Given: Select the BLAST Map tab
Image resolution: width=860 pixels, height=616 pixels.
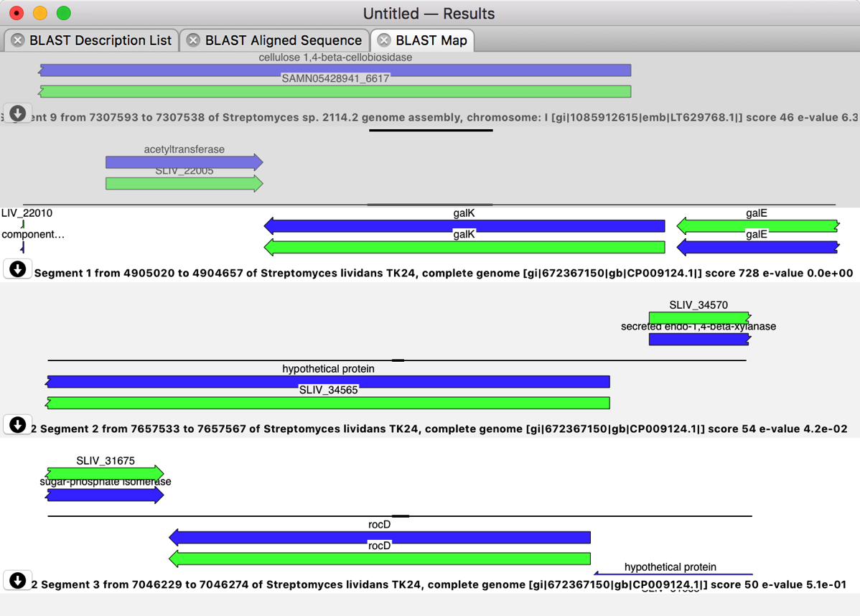Looking at the screenshot, I should coord(431,40).
